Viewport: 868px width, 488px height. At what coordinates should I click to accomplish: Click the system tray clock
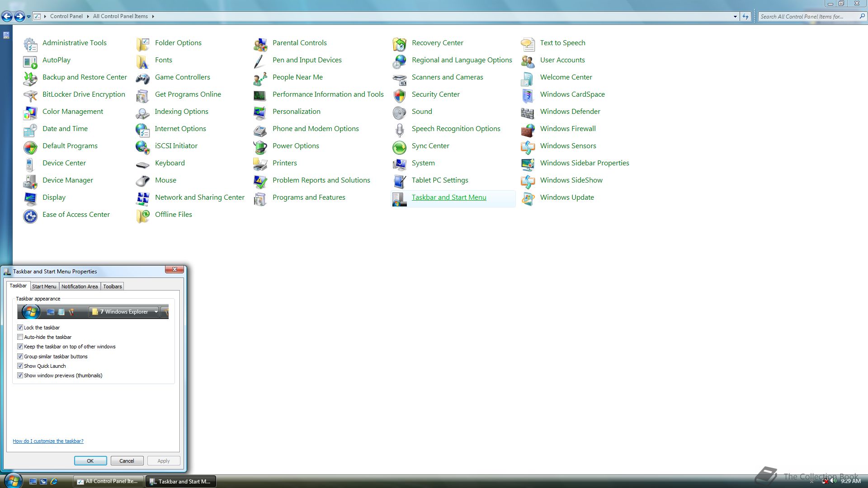[851, 482]
